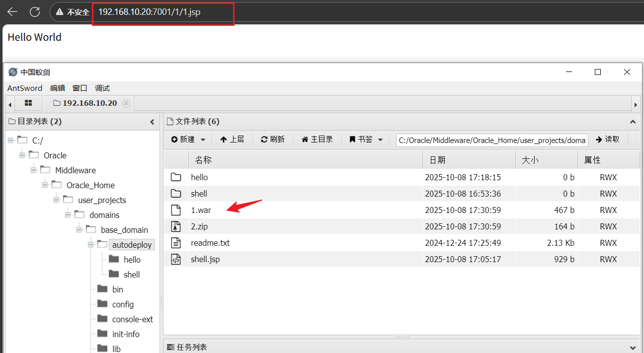Click the file path input field
This screenshot has height=353, width=644.
click(x=492, y=140)
